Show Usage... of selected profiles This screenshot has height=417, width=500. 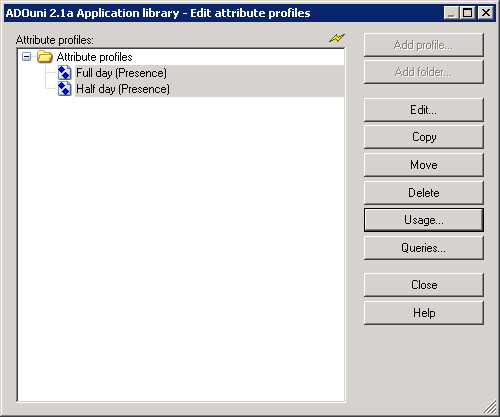point(424,220)
